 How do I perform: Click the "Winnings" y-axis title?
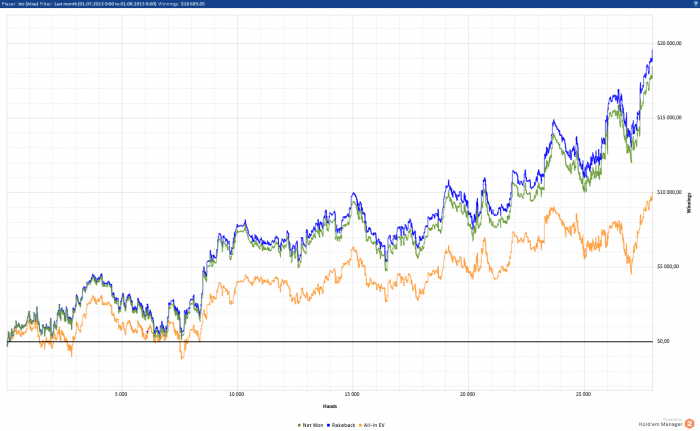(689, 203)
